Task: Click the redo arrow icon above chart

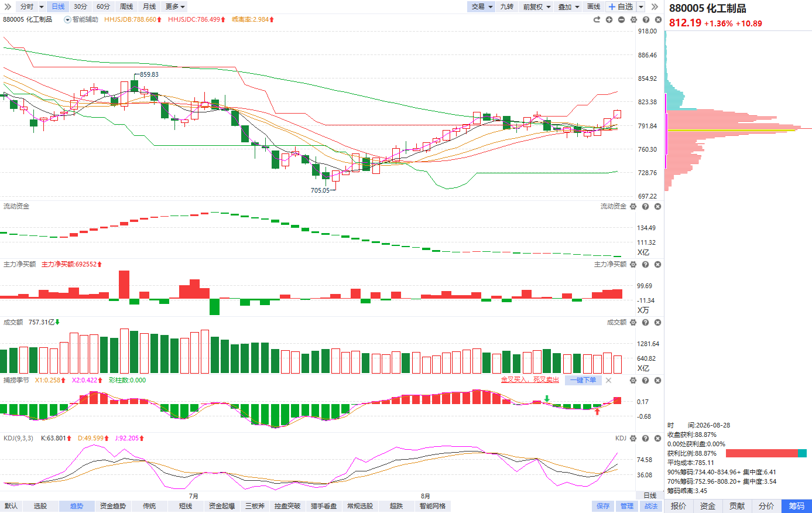Action: click(x=597, y=19)
